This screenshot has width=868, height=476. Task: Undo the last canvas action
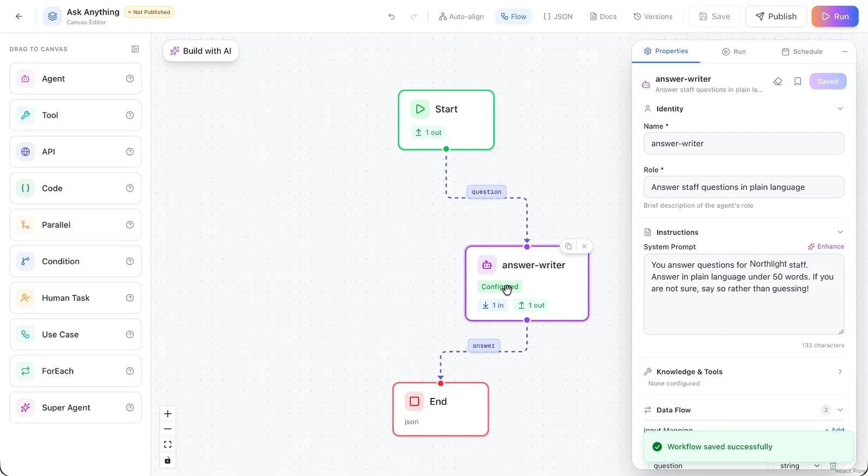pyautogui.click(x=392, y=16)
